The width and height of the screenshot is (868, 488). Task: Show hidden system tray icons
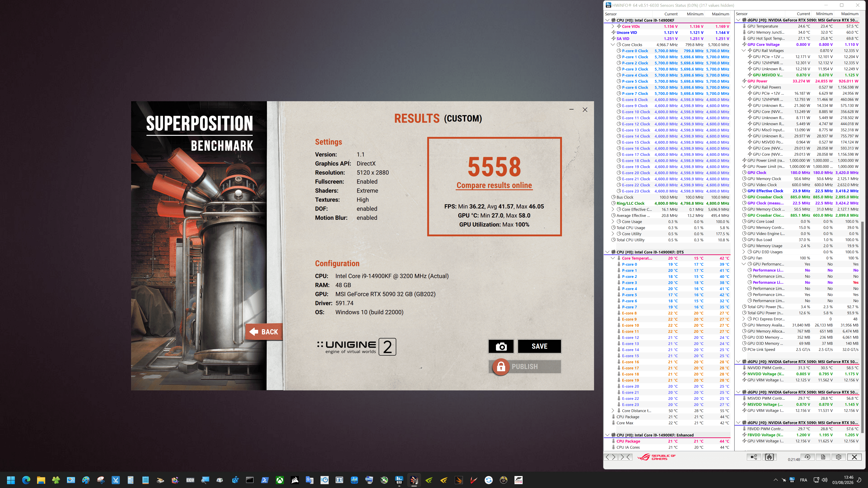click(x=776, y=480)
